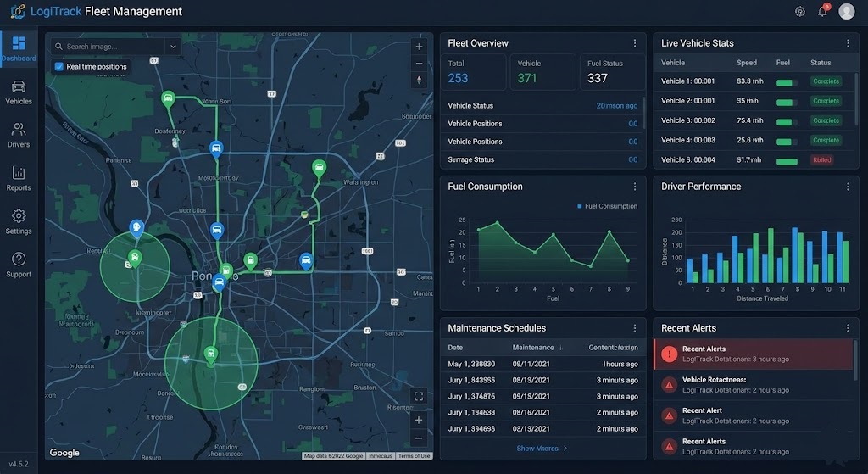Navigate to Drivers in the sidebar
Viewport: 868px width, 474px height.
(x=19, y=135)
